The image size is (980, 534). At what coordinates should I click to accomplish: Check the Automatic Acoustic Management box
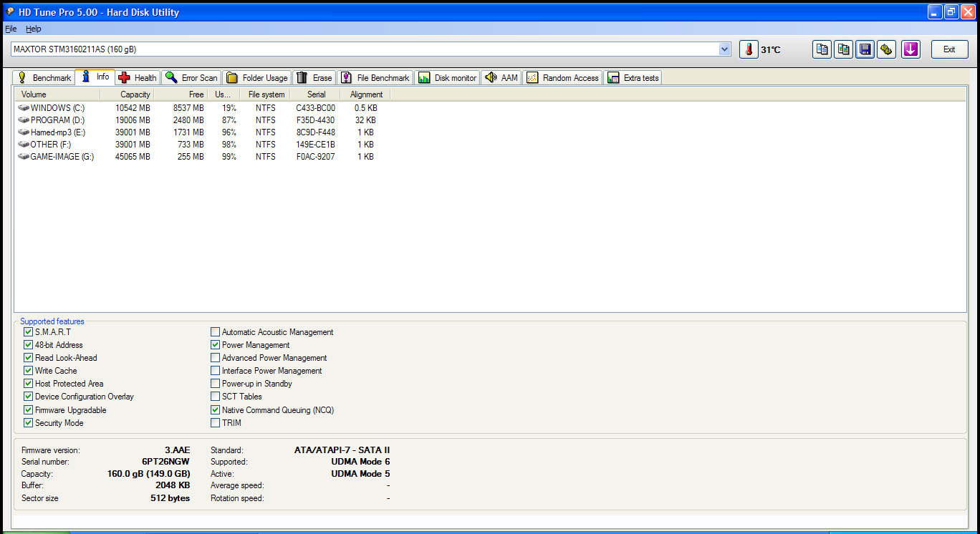[215, 332]
